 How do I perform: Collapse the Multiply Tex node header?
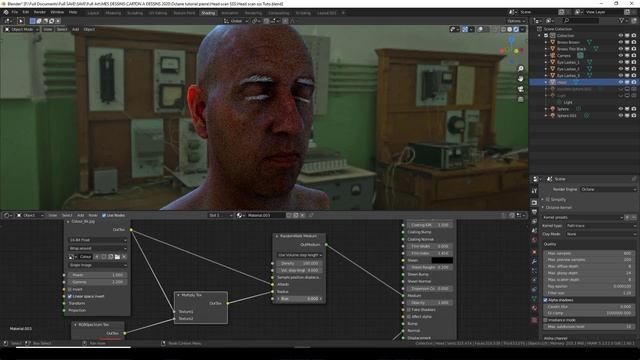(178, 295)
